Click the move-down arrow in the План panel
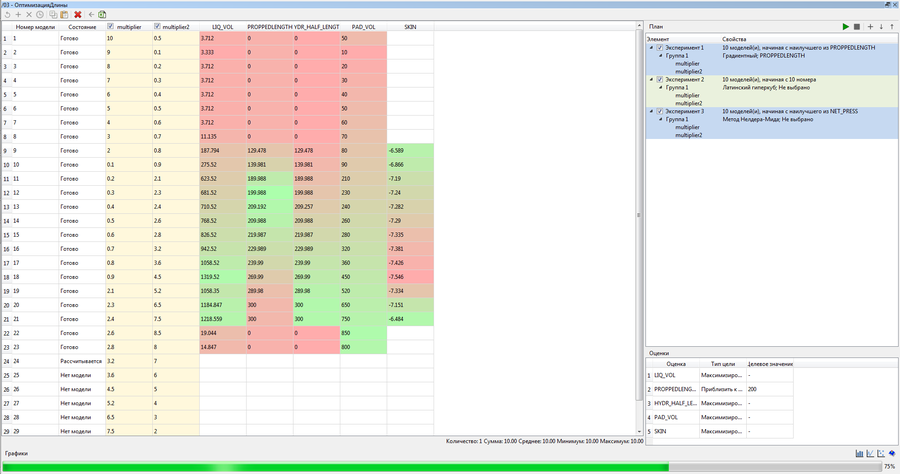Viewport: 900px width, 474px height. pos(880,27)
